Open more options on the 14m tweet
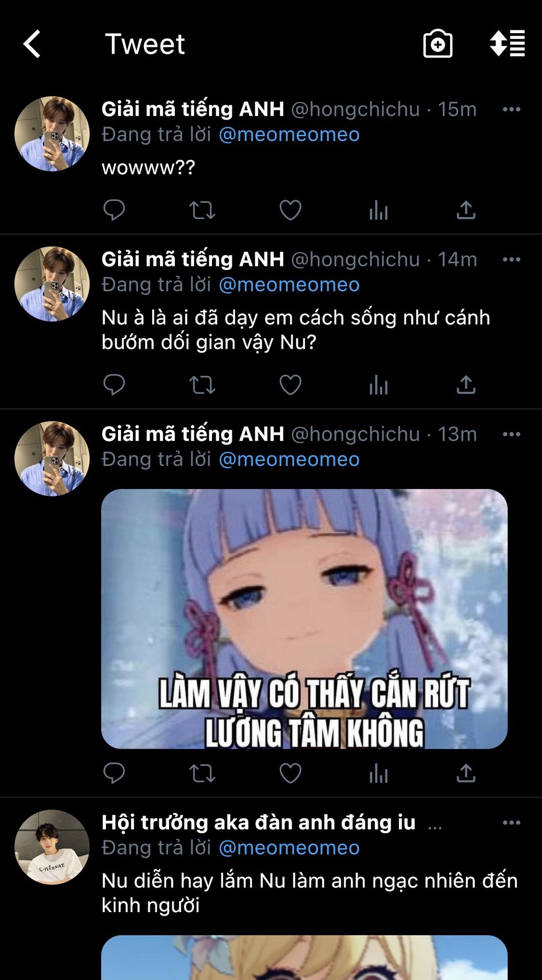 point(511,259)
